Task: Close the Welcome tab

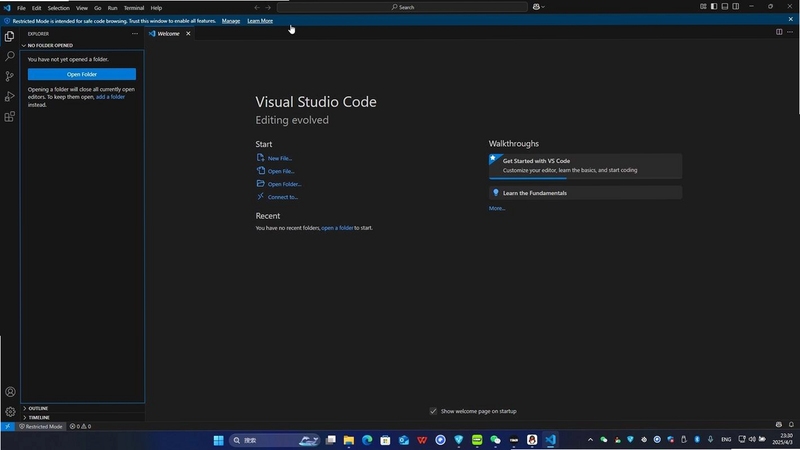Action: [188, 34]
